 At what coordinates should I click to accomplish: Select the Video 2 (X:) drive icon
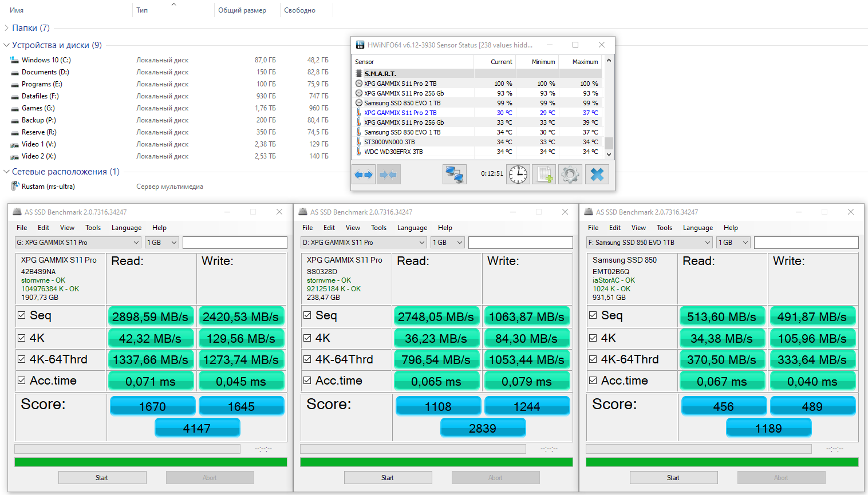click(x=14, y=156)
